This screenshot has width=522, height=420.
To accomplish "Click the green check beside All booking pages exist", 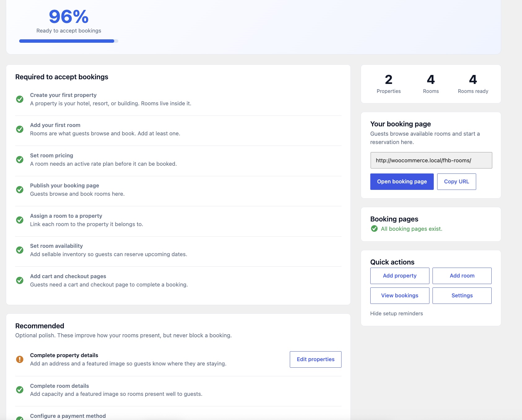I will (374, 229).
